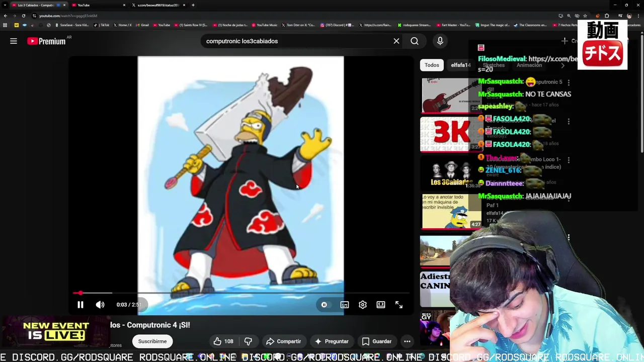Open the browser extensions puzzle icon
Screen dimensions: 644x362
click(607, 16)
